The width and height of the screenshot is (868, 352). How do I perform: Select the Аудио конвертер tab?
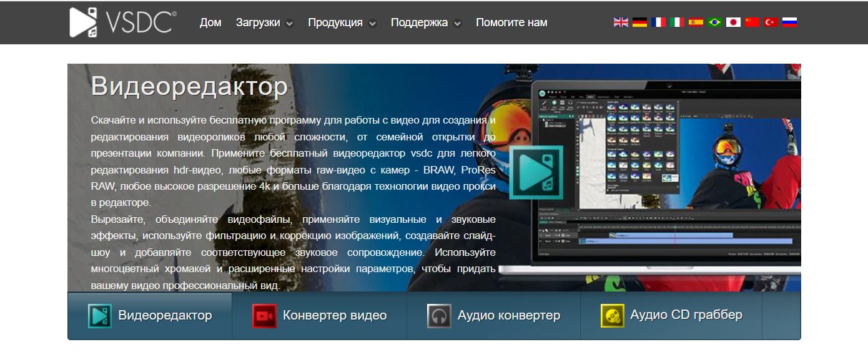(x=494, y=316)
